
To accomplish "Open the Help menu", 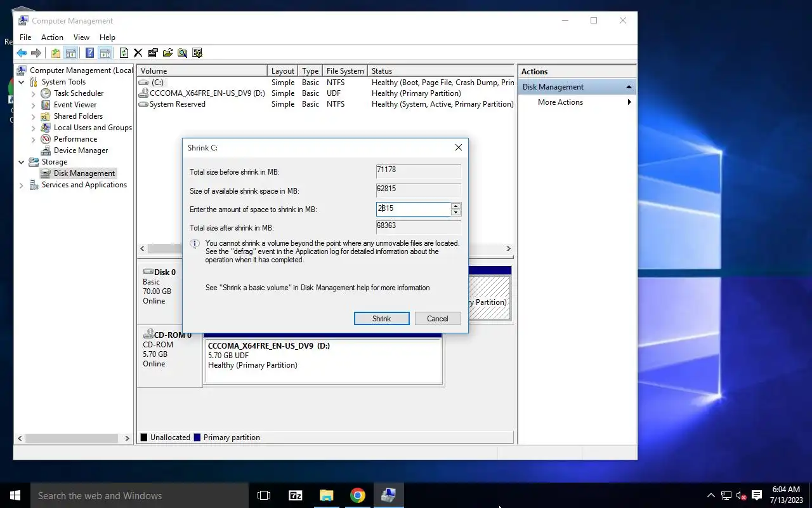I will point(107,37).
